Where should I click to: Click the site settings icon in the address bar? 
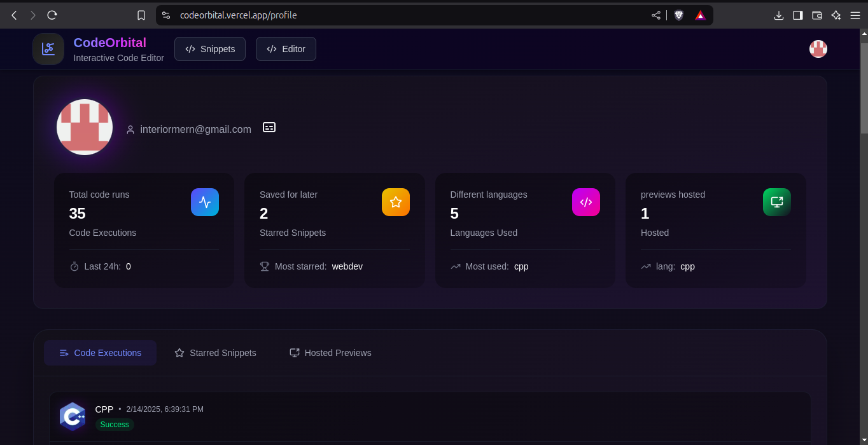(x=166, y=15)
